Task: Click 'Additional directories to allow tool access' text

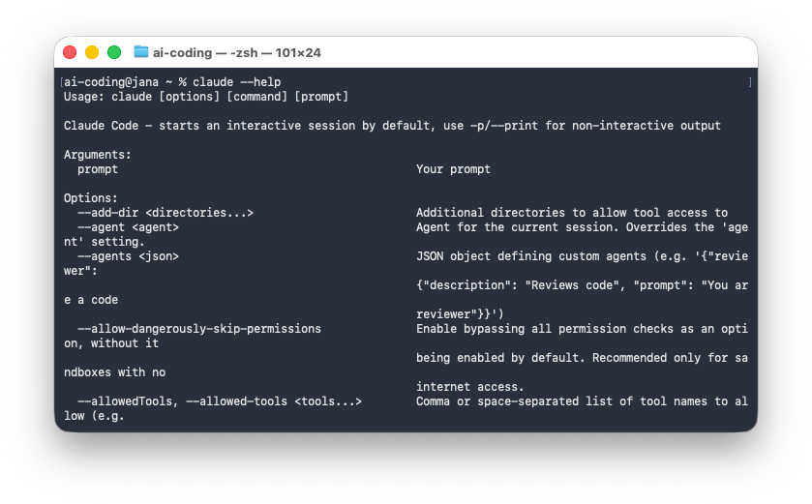Action: (x=572, y=213)
